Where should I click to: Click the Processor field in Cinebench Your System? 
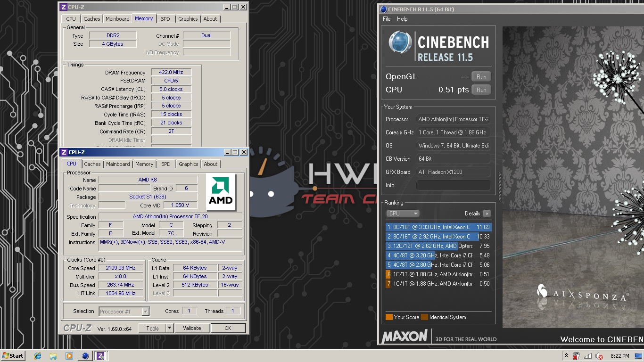(453, 119)
